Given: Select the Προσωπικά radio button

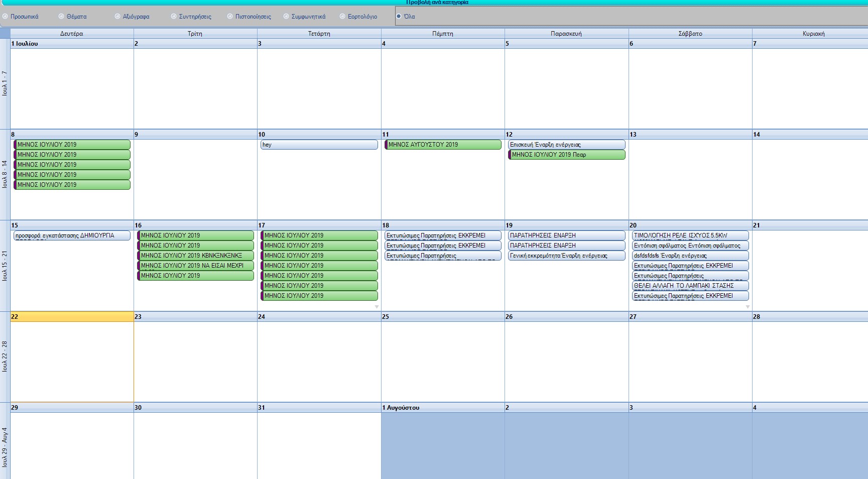Looking at the screenshot, I should pos(5,17).
